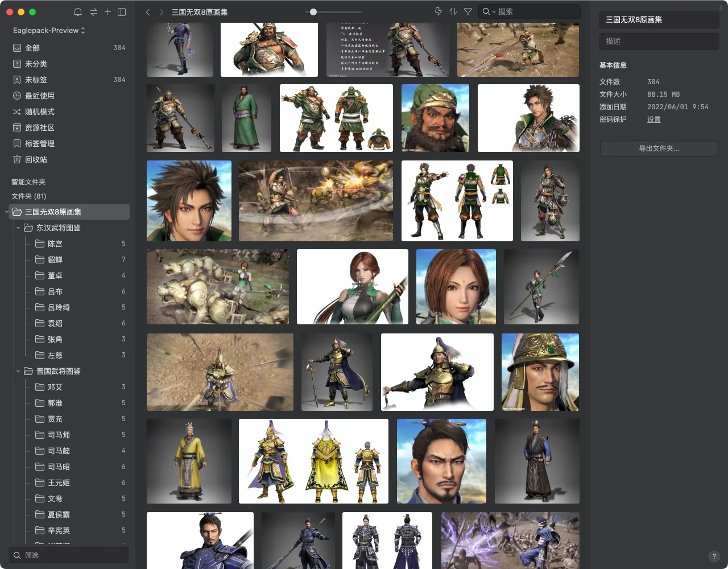Viewport: 728px width, 569px height.
Task: Collapse the 东汉武将图鉴 folder arrow
Action: tap(18, 228)
